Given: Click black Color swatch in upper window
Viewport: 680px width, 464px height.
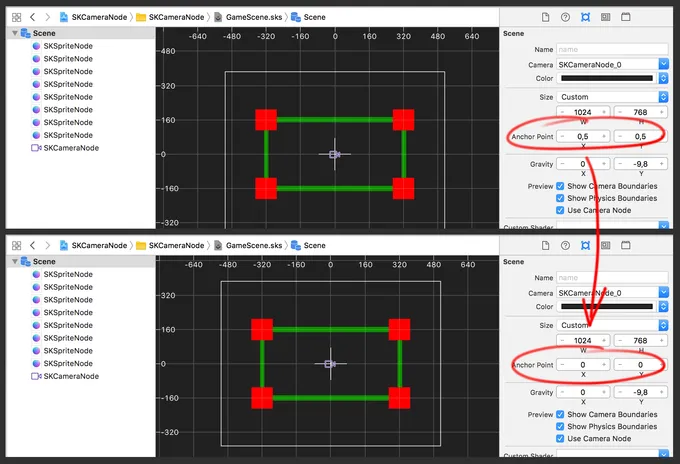Looking at the screenshot, I should [607, 78].
